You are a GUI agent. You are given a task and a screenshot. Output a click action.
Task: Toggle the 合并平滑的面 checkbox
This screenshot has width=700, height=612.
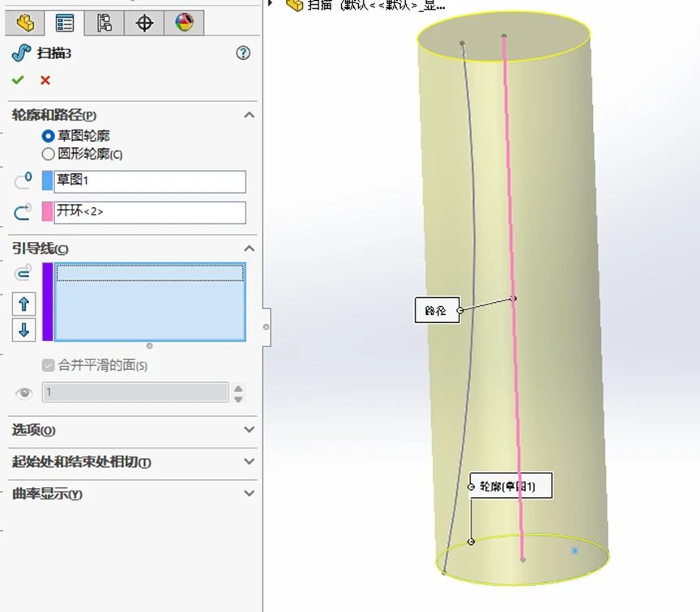pos(49,365)
